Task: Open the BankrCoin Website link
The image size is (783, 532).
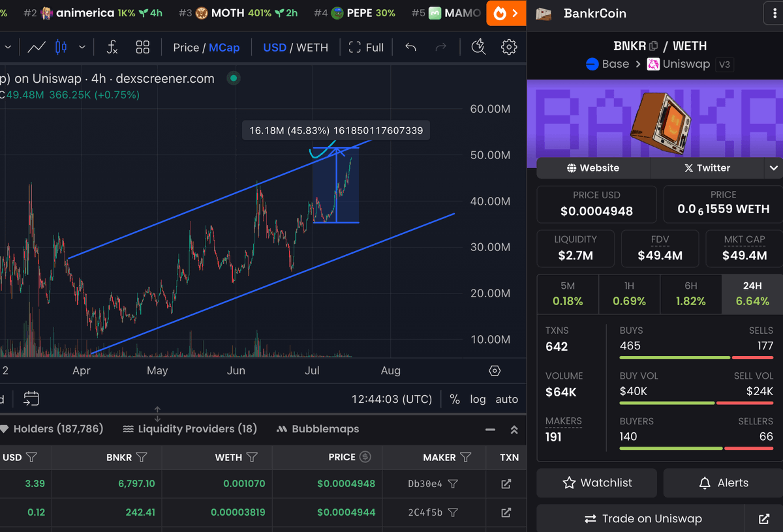Action: [593, 168]
